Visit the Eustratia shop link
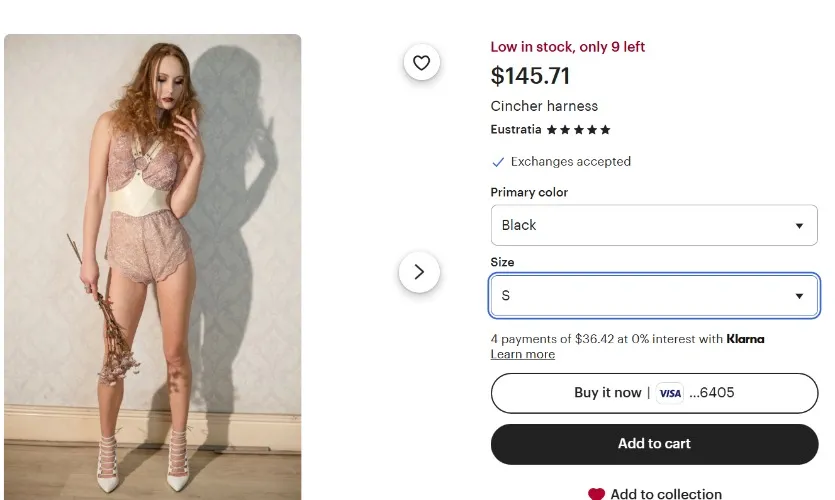The height and width of the screenshot is (500, 835). tap(515, 130)
